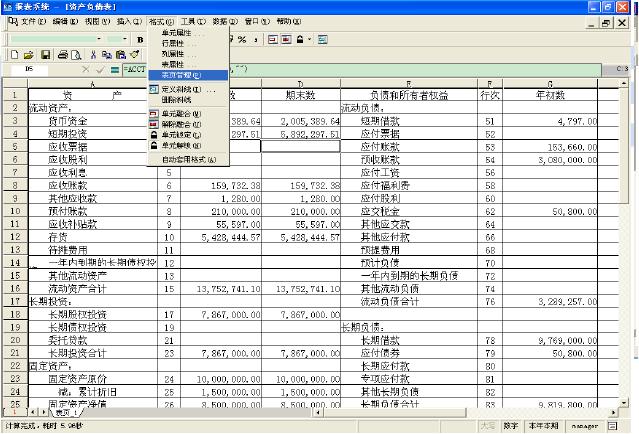Create a new report with the New icon
Screen dimensions: 639x434
point(14,55)
